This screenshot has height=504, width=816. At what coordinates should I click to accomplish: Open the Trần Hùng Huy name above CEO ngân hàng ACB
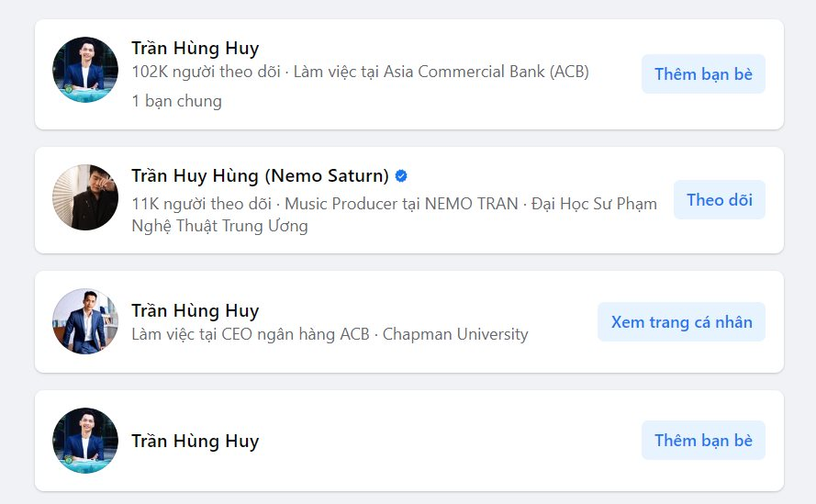point(195,310)
